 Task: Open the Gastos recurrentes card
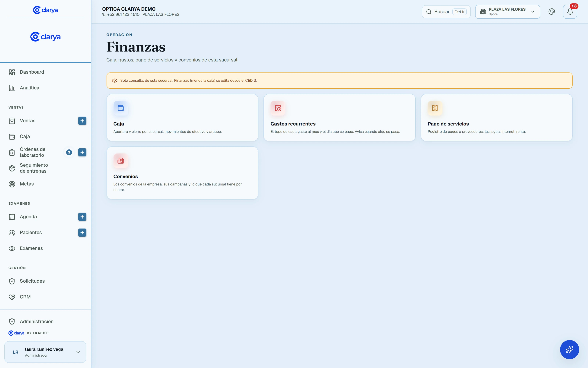click(x=339, y=118)
